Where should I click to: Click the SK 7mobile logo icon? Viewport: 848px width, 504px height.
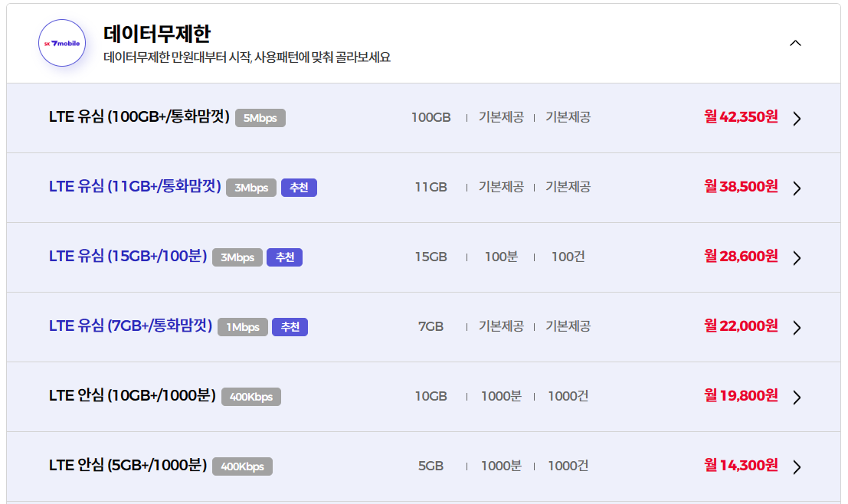pyautogui.click(x=62, y=44)
